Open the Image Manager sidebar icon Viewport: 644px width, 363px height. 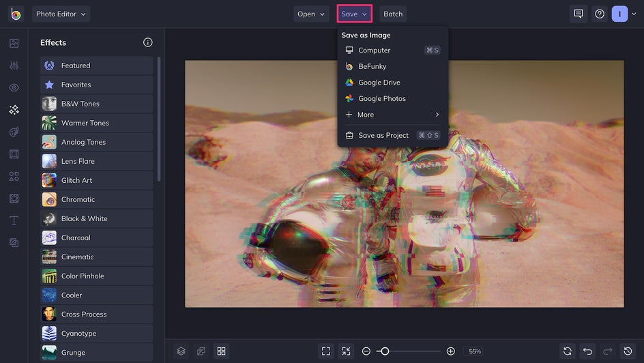pyautogui.click(x=14, y=43)
